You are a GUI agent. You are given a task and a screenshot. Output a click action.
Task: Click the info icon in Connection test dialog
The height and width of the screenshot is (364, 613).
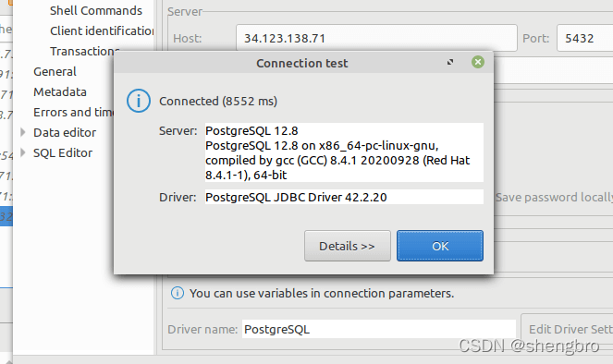(139, 101)
